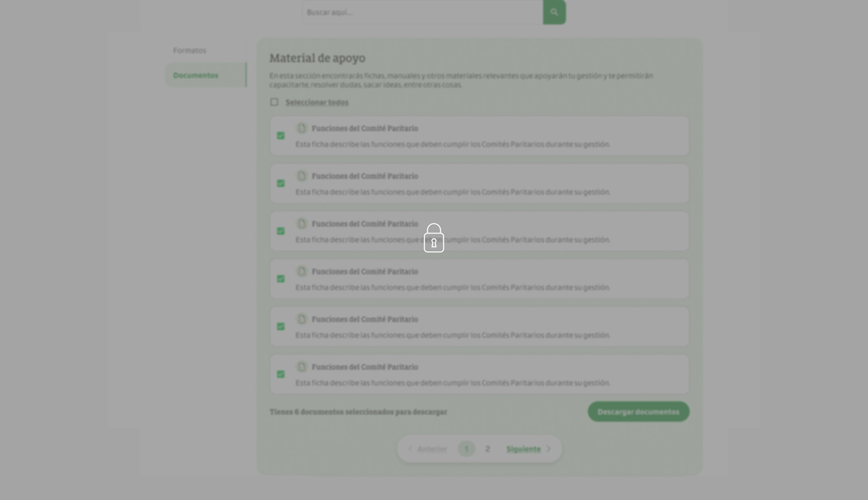This screenshot has width=868, height=500.
Task: Click the document icon of the third card
Action: [x=302, y=224]
